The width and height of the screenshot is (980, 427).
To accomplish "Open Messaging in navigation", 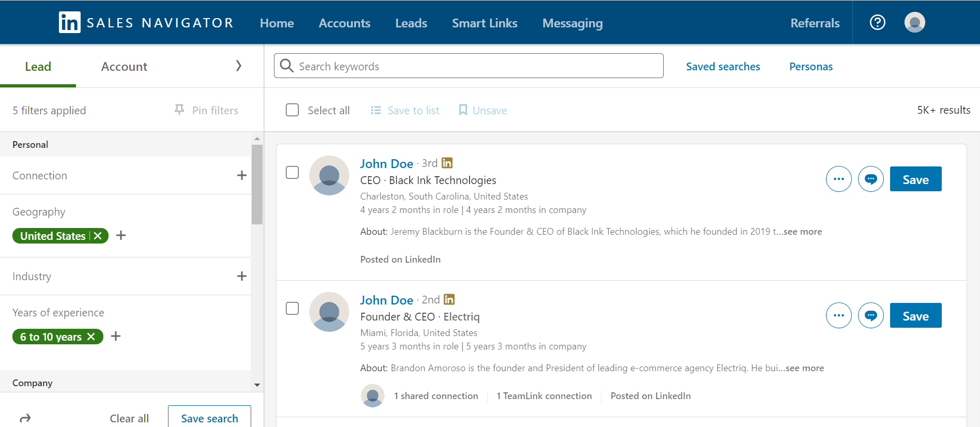I will pyautogui.click(x=572, y=23).
